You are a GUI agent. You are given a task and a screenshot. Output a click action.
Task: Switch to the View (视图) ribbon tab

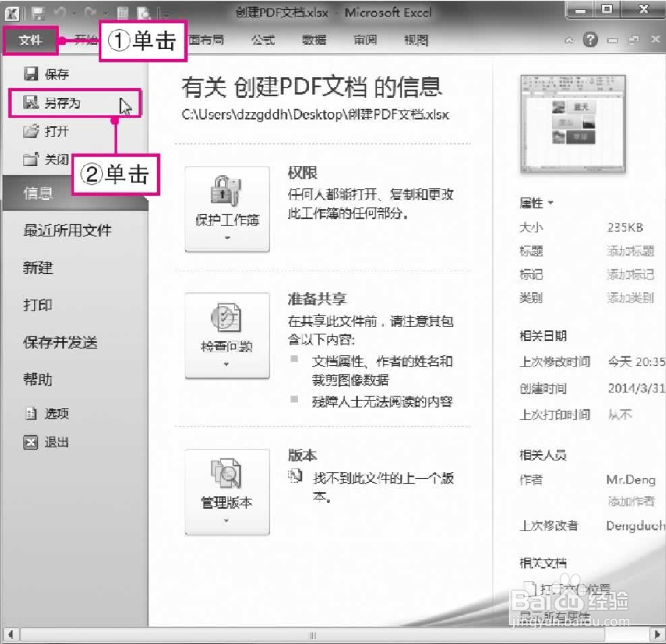click(416, 41)
